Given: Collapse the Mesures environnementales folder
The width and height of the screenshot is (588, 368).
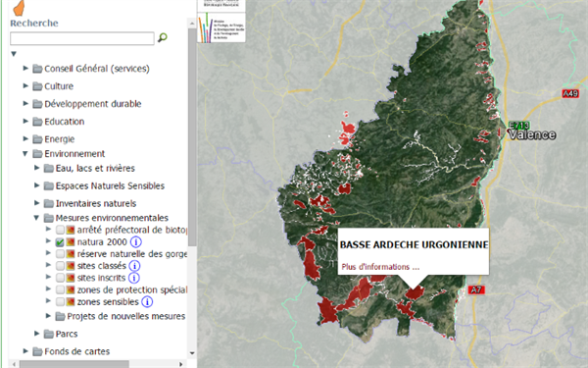Looking at the screenshot, I should coord(36,218).
